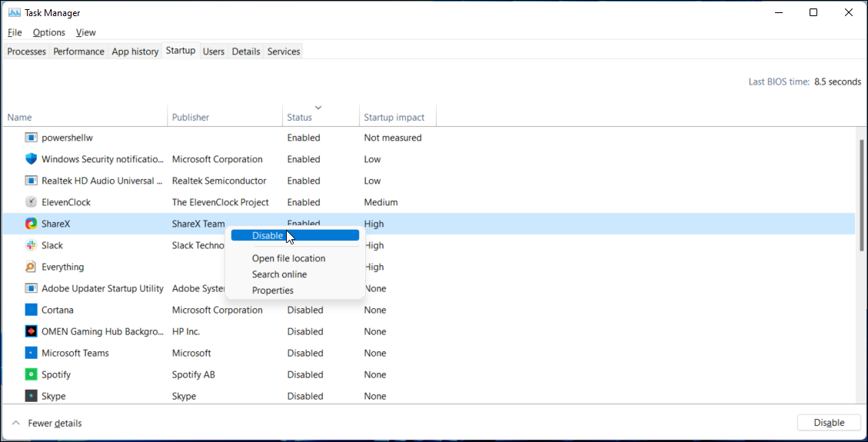Screen dimensions: 868x442
Task: Switch to the Details tab
Action: coord(246,52)
